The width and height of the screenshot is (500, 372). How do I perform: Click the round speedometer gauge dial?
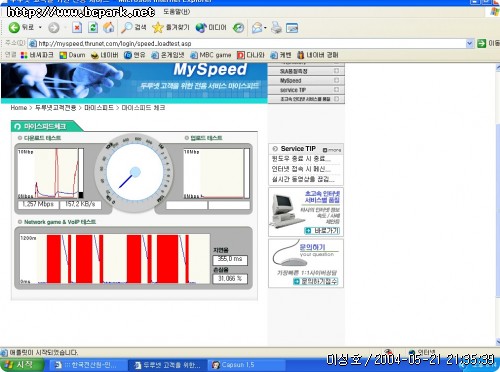coord(135,172)
